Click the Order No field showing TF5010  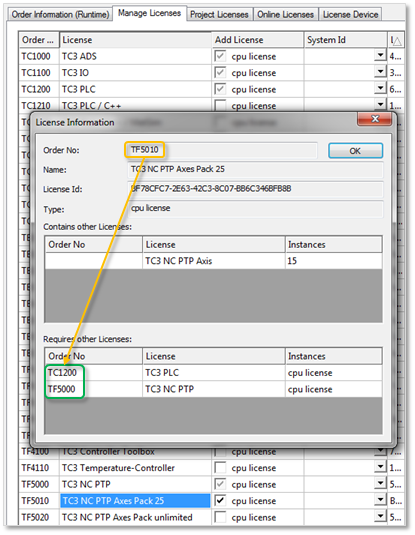point(222,150)
